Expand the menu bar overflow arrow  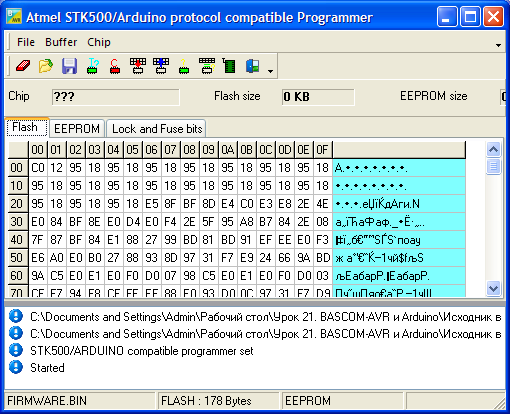[498, 45]
